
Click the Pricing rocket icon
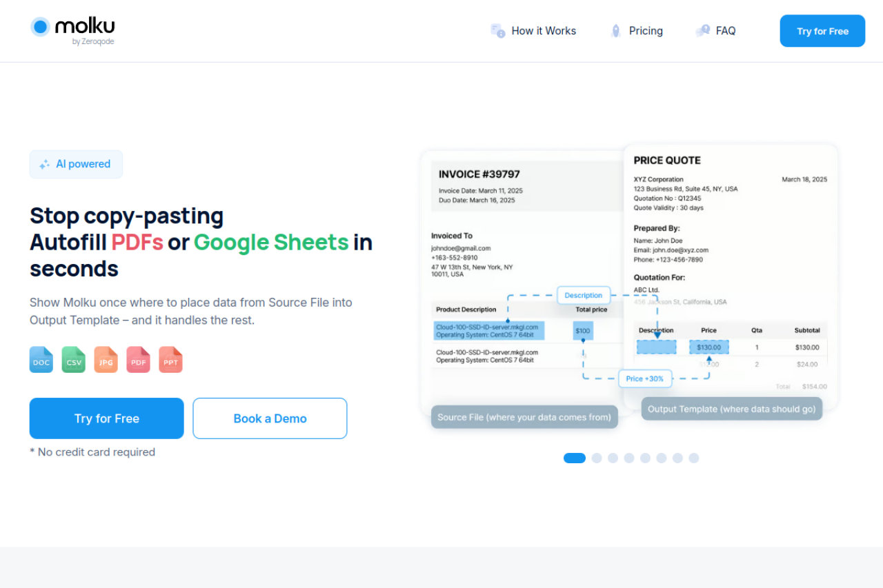[616, 31]
